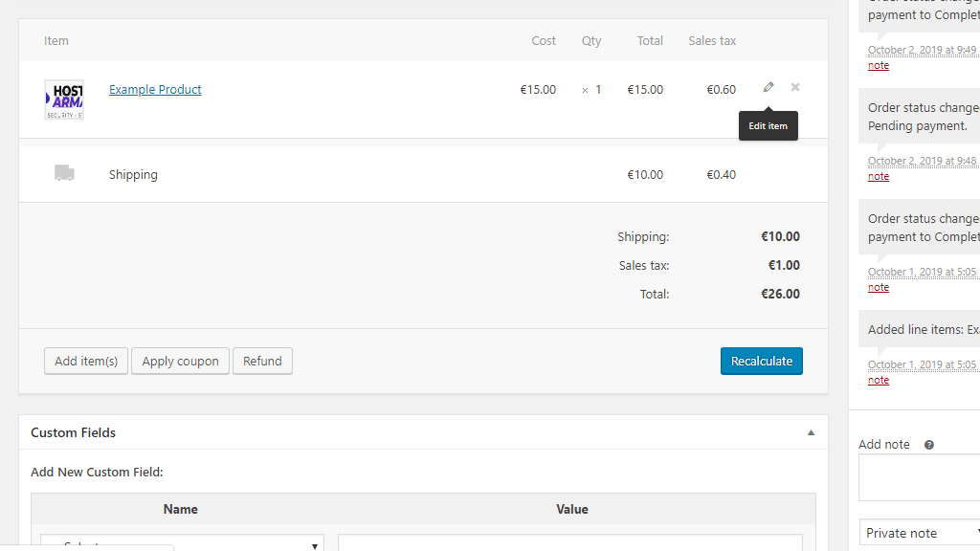The height and width of the screenshot is (551, 980).
Task: Delete the Example Product line item
Action: [x=795, y=88]
